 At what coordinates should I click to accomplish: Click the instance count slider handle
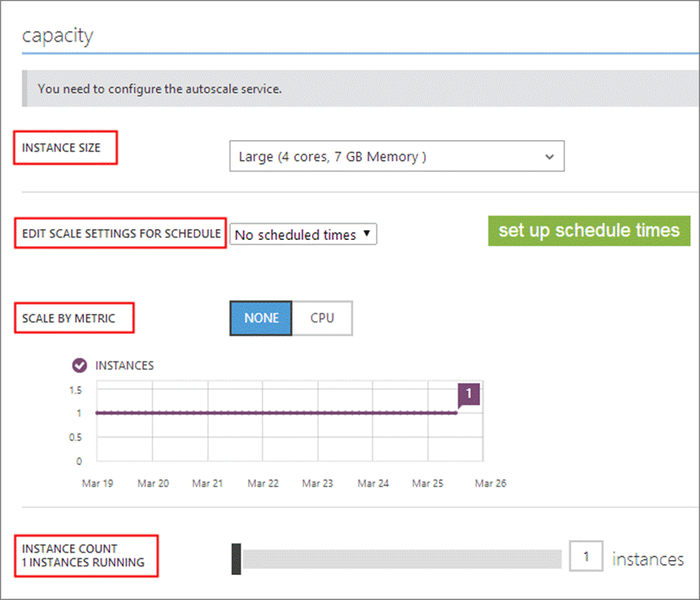click(x=236, y=558)
